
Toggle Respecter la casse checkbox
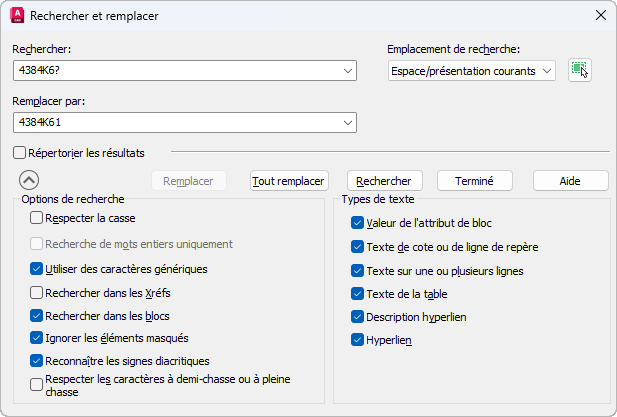click(37, 217)
